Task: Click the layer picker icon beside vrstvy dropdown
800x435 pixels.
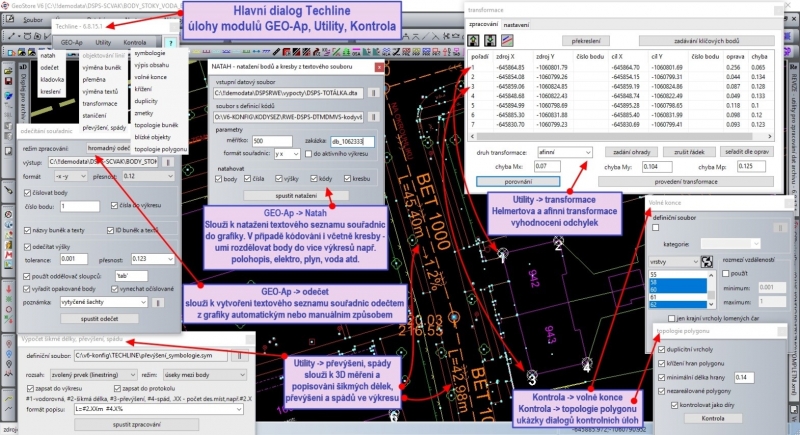Action: coord(707,262)
